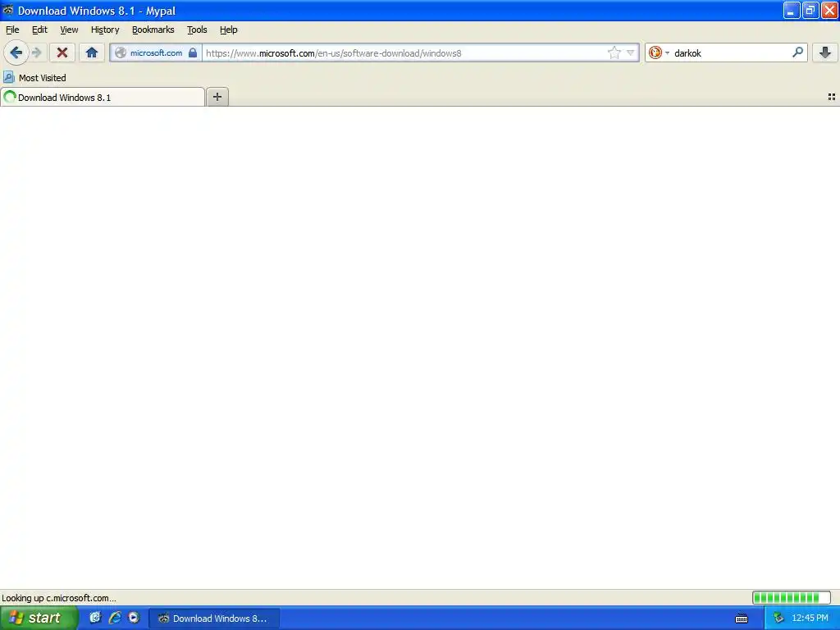This screenshot has height=630, width=840.
Task: Launch Windows Media Player from Quick Launch
Action: [x=134, y=618]
